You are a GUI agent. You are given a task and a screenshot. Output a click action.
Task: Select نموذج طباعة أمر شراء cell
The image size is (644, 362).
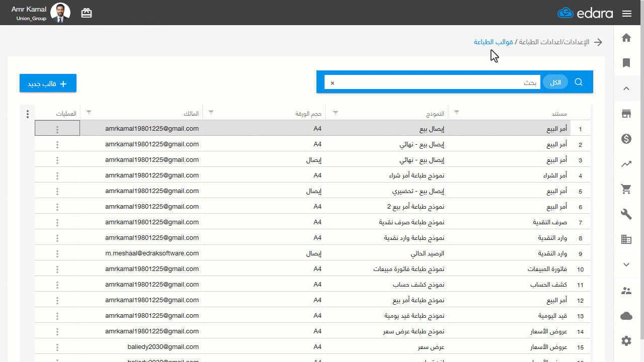tap(386, 175)
